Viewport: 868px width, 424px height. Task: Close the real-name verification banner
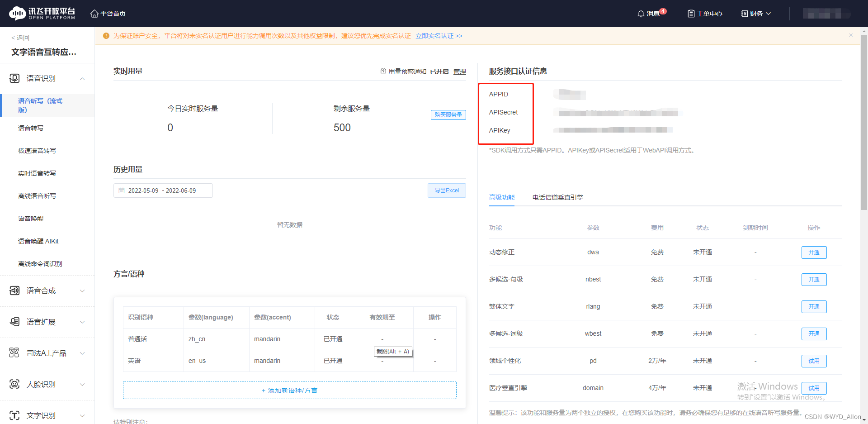851,35
